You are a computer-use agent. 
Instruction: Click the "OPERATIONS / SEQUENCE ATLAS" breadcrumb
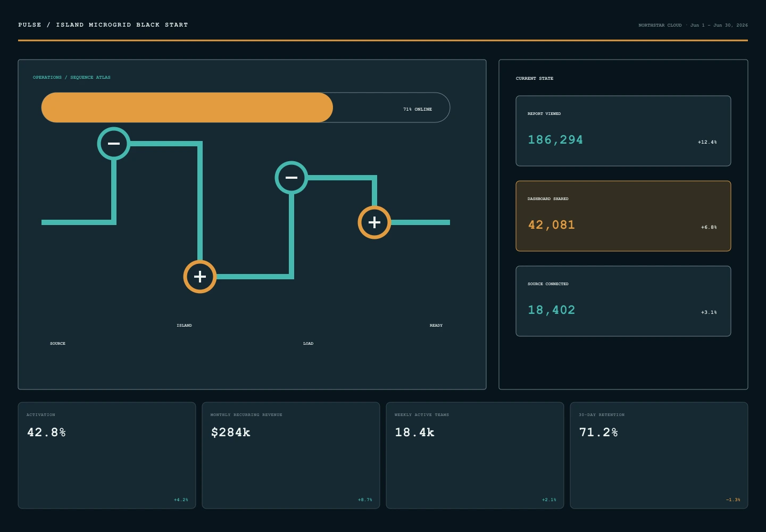pyautogui.click(x=72, y=77)
